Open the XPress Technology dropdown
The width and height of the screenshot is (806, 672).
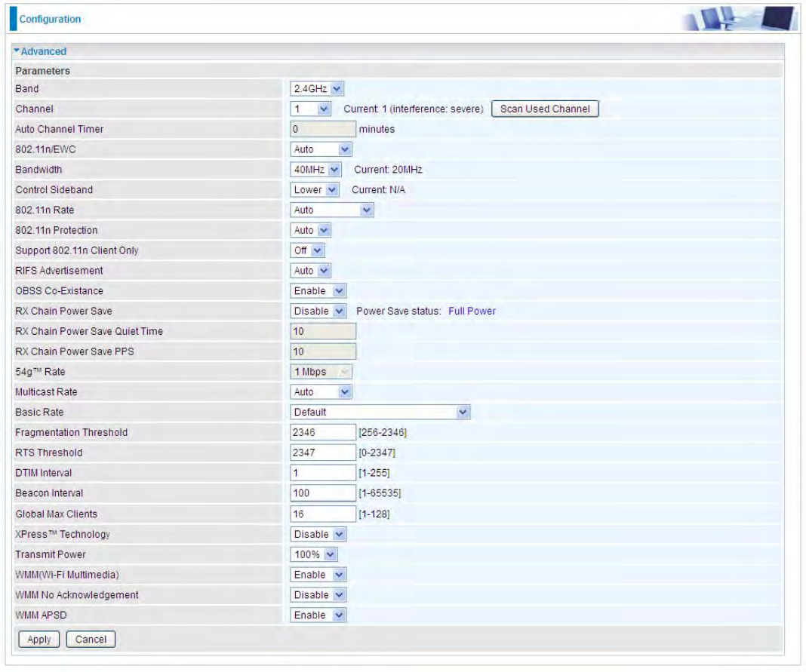click(318, 534)
